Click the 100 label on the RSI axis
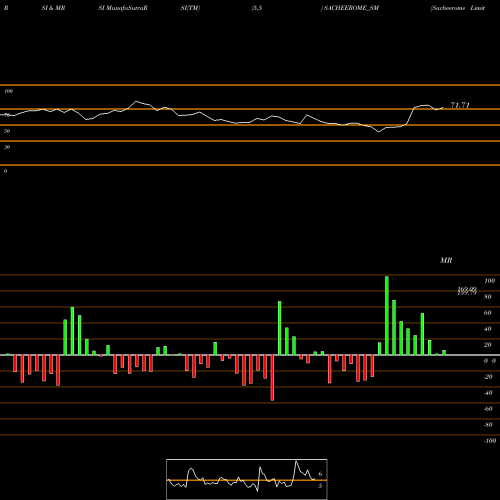This screenshot has width=500, height=500. click(8, 91)
